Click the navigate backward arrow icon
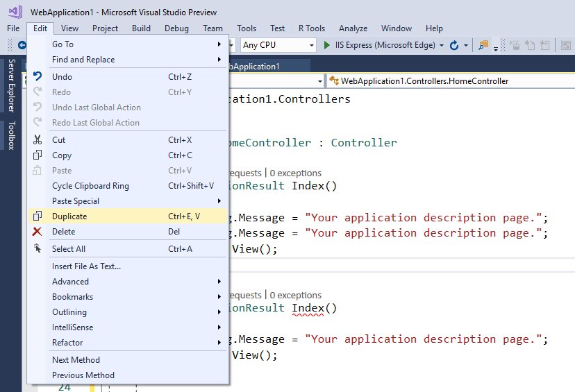 (22, 45)
